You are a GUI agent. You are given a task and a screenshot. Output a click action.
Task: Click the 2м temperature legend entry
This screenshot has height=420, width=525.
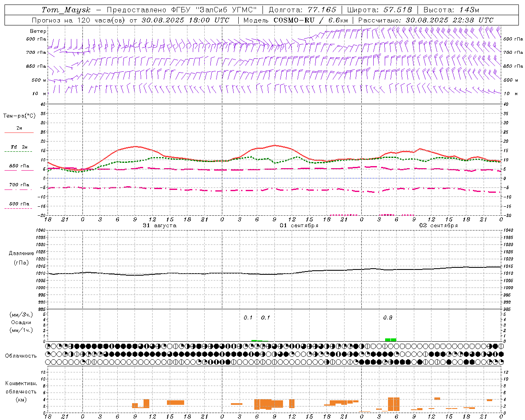tap(19, 128)
